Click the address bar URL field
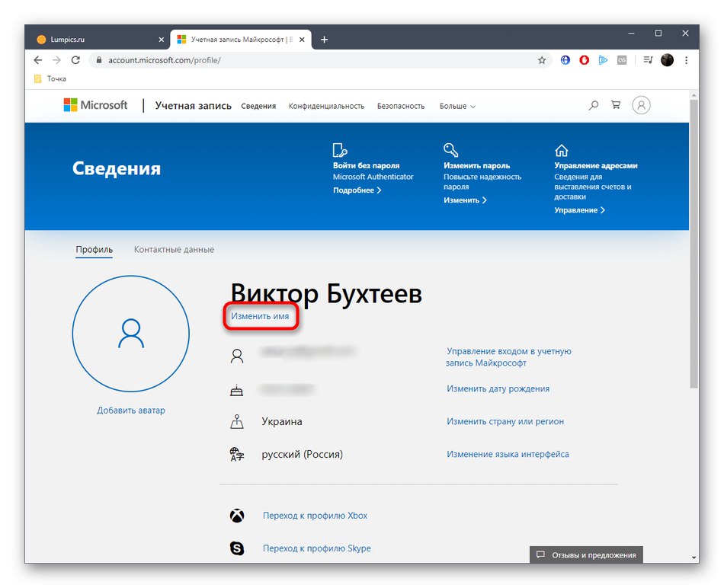This screenshot has height=588, width=724. click(319, 60)
